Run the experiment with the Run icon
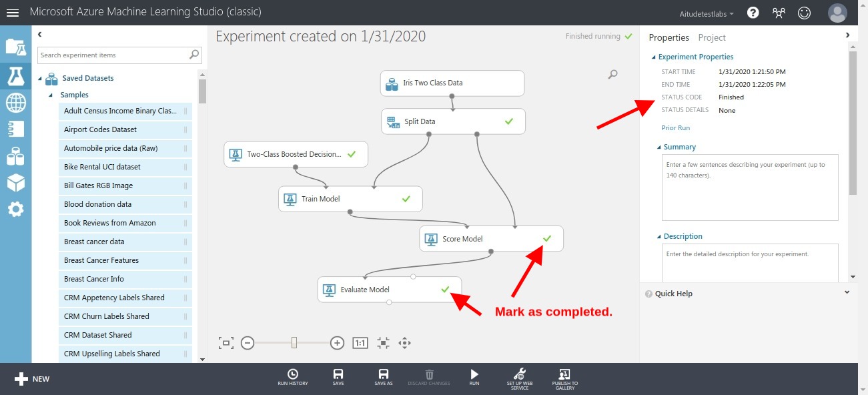 click(x=474, y=376)
